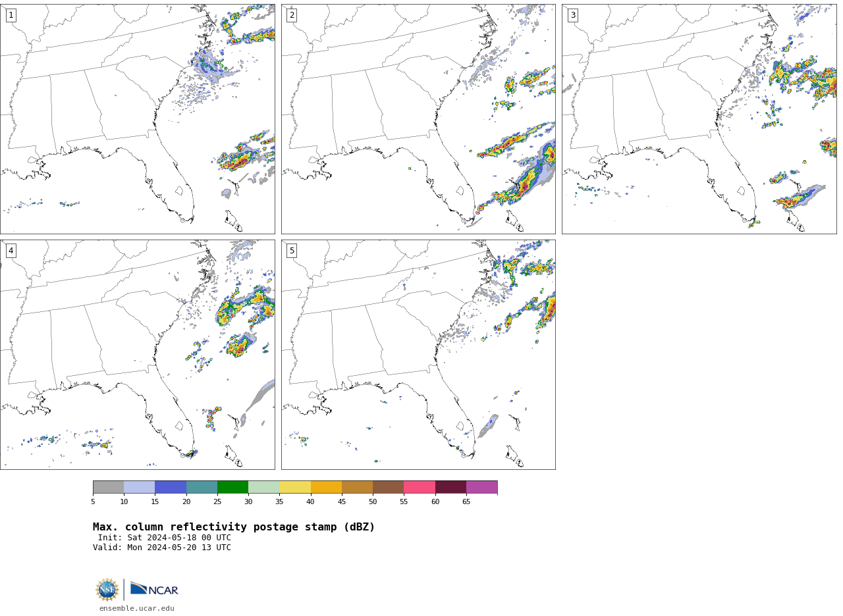Click the colorbar tick label 25
This screenshot has height=616, width=843.
click(217, 502)
